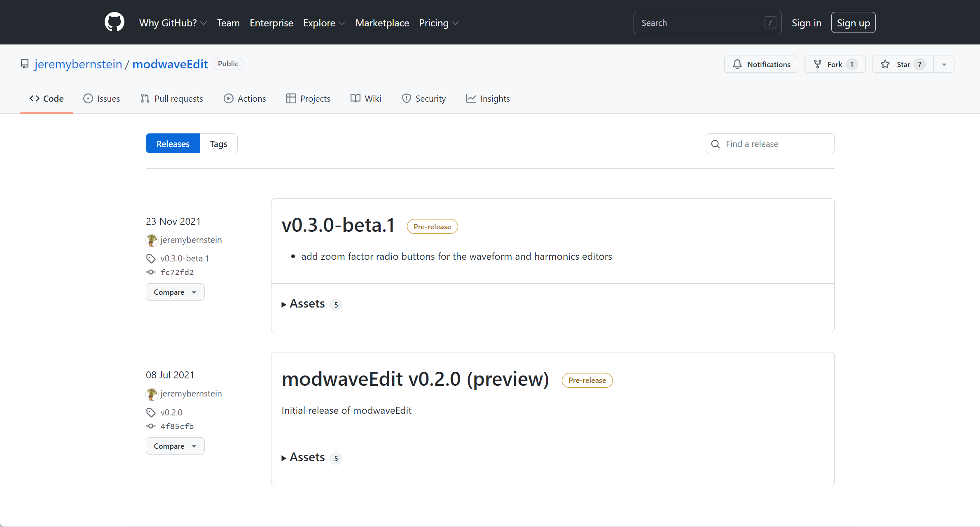Click the GitHub octocat logo
980x527 pixels.
coord(114,22)
